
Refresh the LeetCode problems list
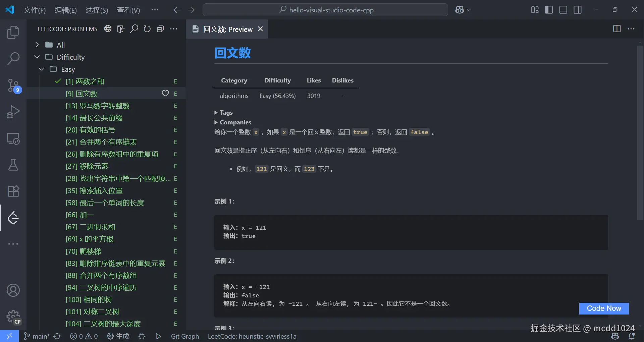tap(147, 29)
